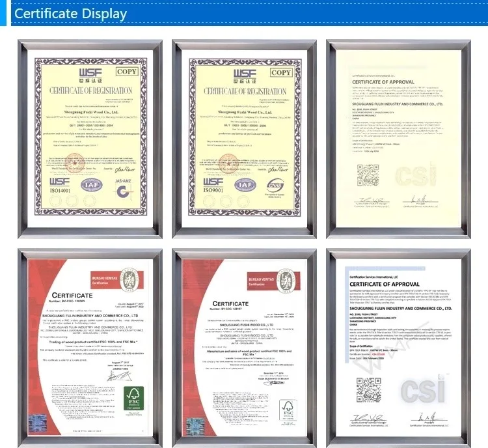Open the ISO9001 WSF certificate image

tap(244, 139)
